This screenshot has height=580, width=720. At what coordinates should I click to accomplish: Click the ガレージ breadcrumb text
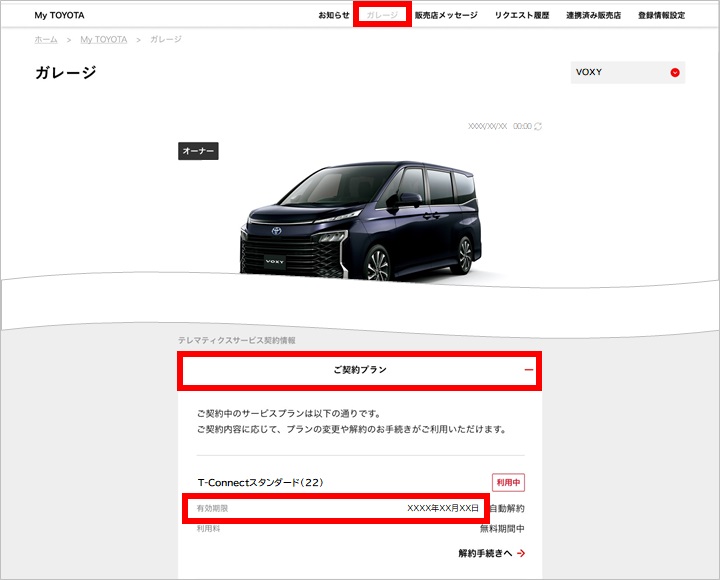pos(166,39)
